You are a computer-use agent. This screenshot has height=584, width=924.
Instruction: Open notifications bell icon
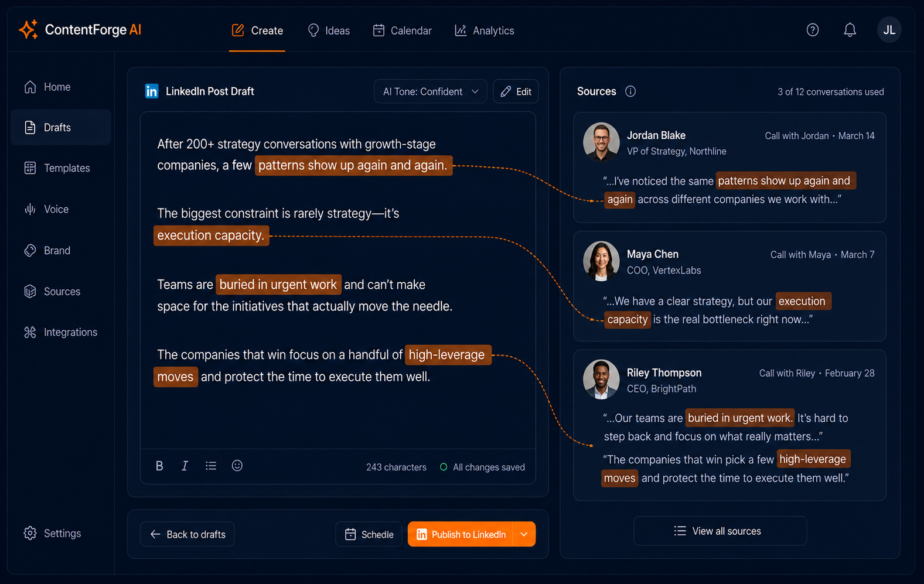[x=850, y=30]
